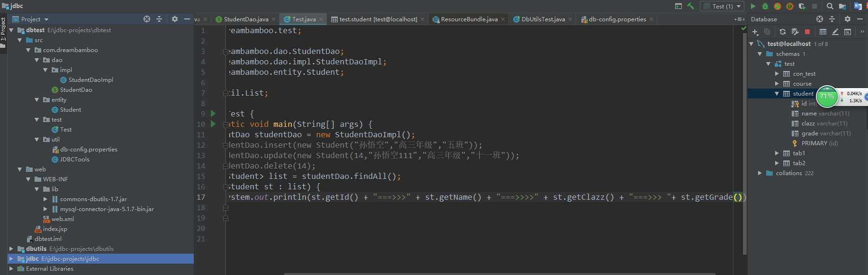Collapse all in the Project panel

(159, 19)
